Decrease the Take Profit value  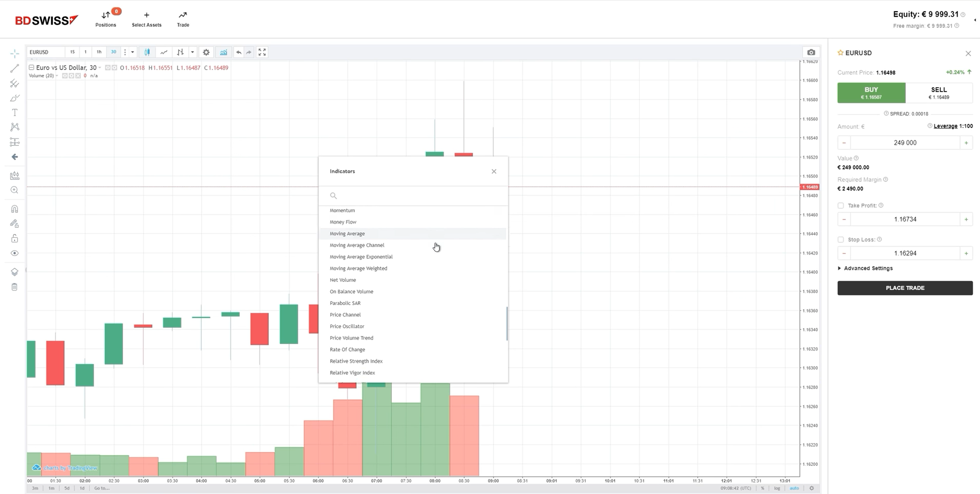[844, 219]
